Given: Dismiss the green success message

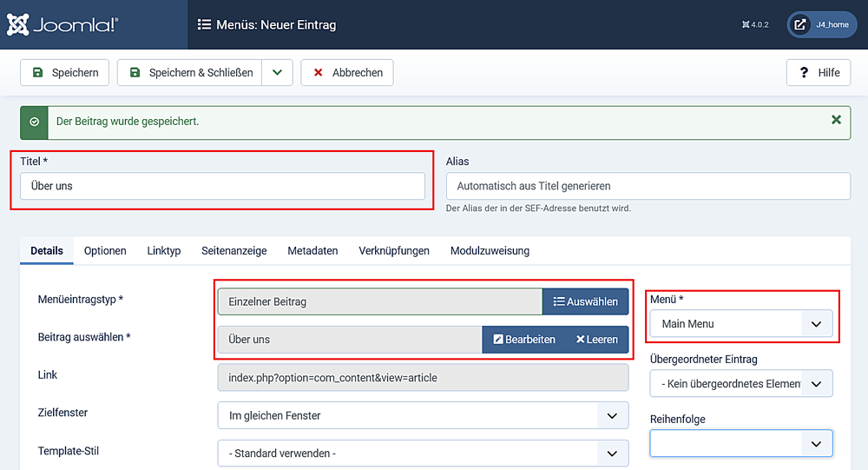Looking at the screenshot, I should tap(836, 120).
